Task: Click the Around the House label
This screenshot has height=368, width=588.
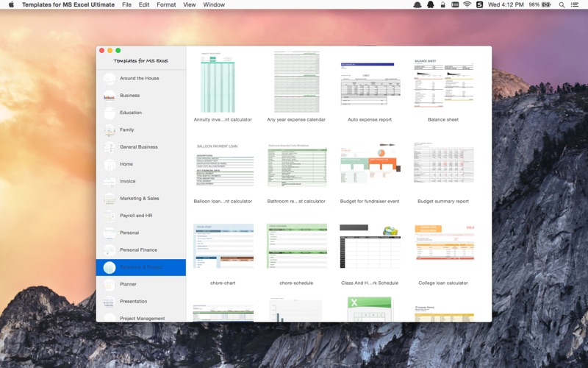Action: click(x=140, y=79)
